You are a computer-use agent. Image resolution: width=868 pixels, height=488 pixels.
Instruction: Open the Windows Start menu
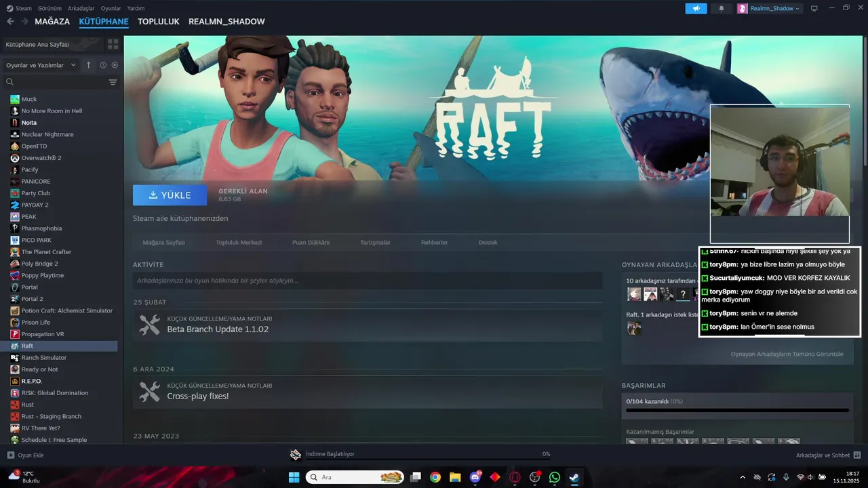pyautogui.click(x=294, y=477)
